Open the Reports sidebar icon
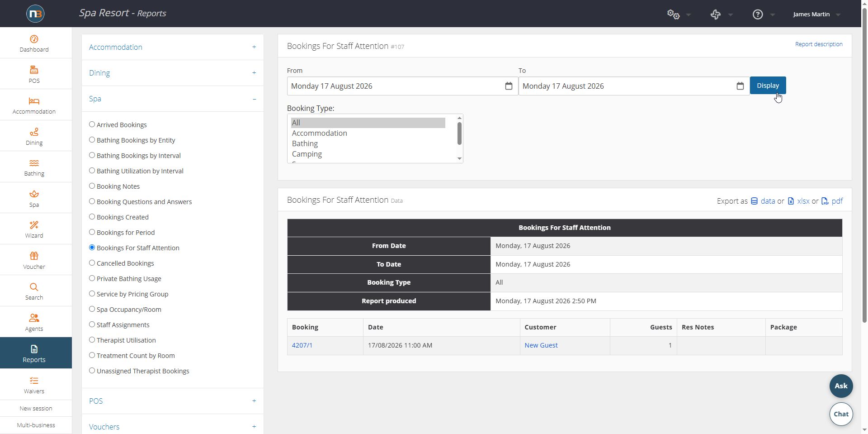The width and height of the screenshot is (868, 434). click(x=34, y=349)
